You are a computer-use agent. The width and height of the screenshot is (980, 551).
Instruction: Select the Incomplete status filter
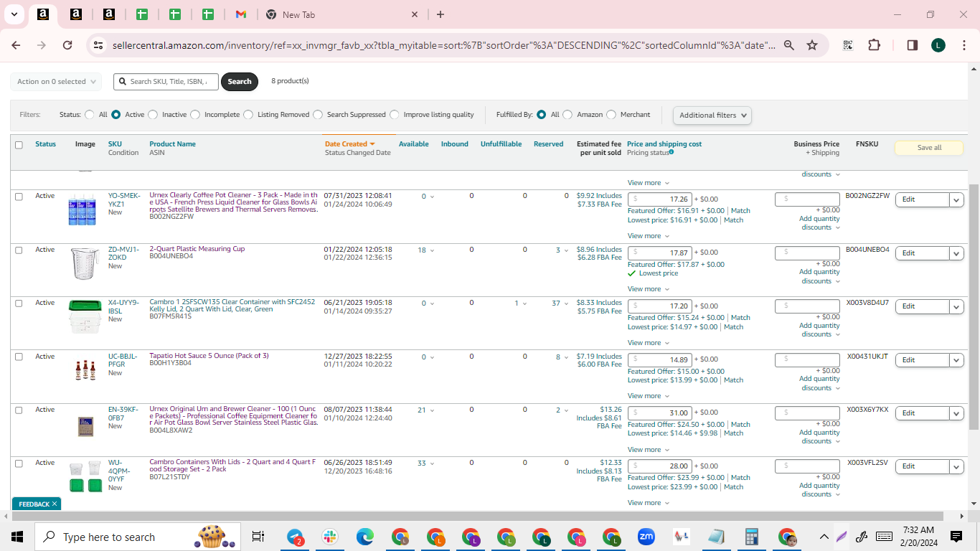click(195, 115)
